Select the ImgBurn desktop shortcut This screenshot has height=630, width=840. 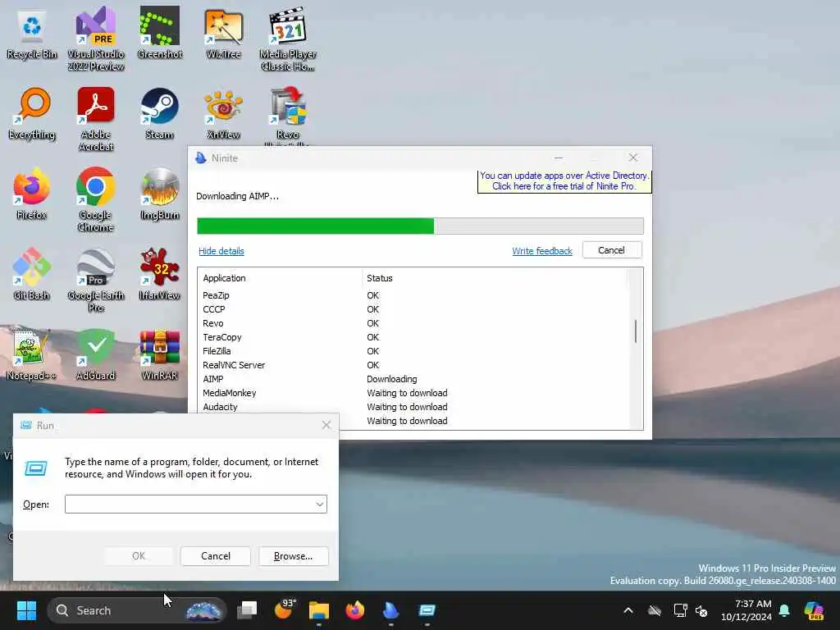tap(160, 194)
